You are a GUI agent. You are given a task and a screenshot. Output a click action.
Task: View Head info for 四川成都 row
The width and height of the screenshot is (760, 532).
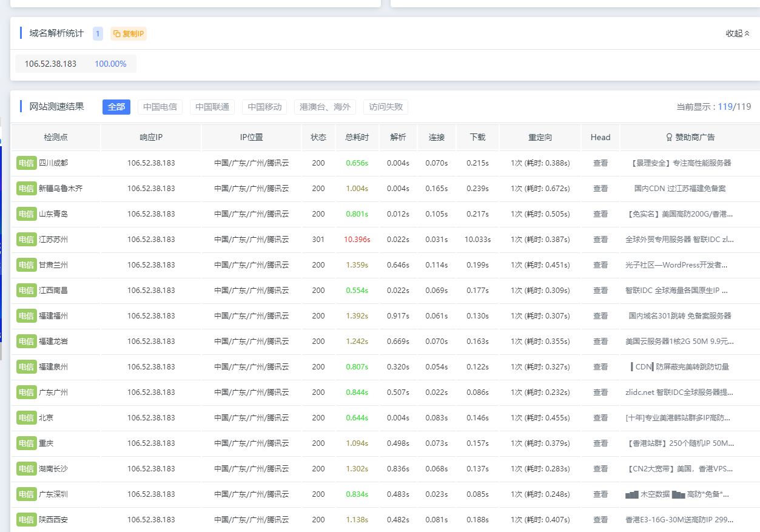click(x=600, y=163)
